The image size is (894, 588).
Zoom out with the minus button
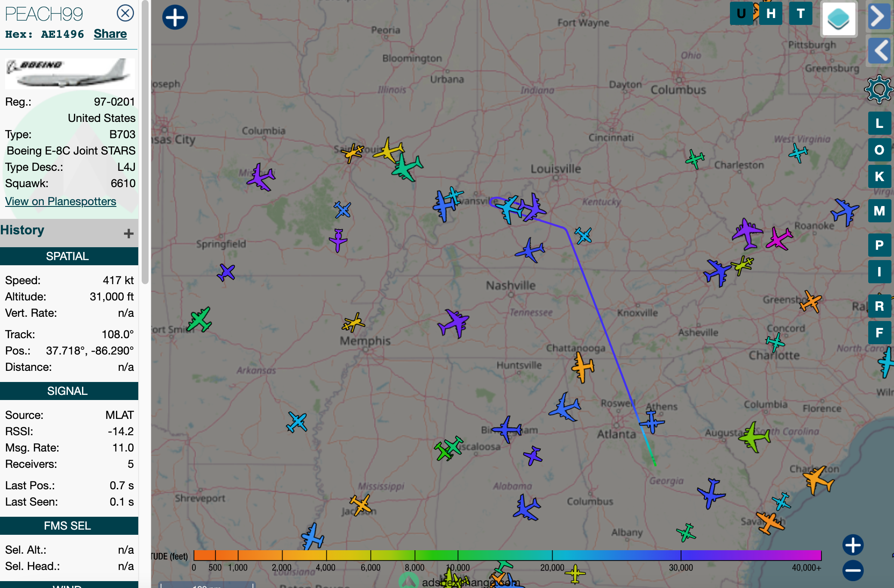853,570
